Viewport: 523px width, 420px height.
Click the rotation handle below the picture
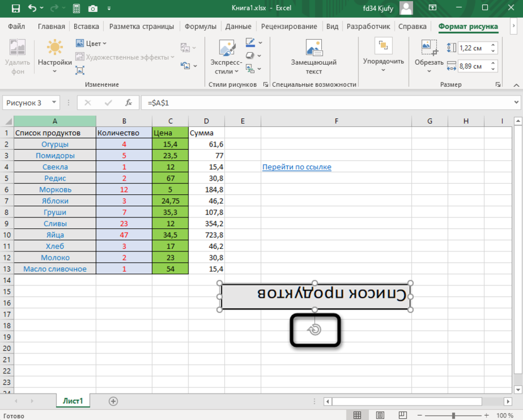(x=315, y=329)
